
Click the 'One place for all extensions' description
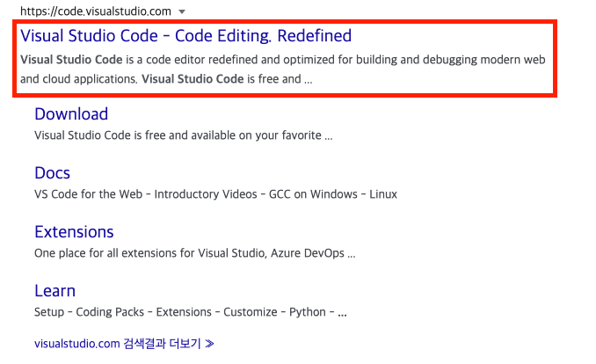point(194,253)
